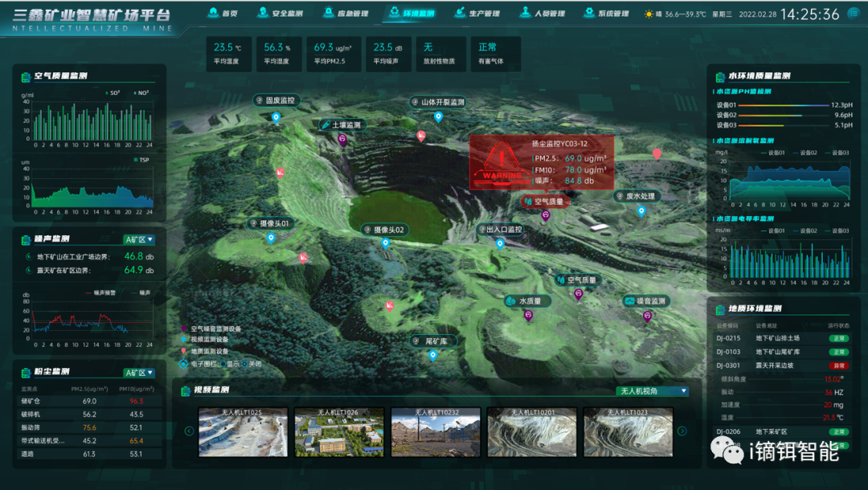Click the 固废监控 map marker pin

tap(276, 117)
